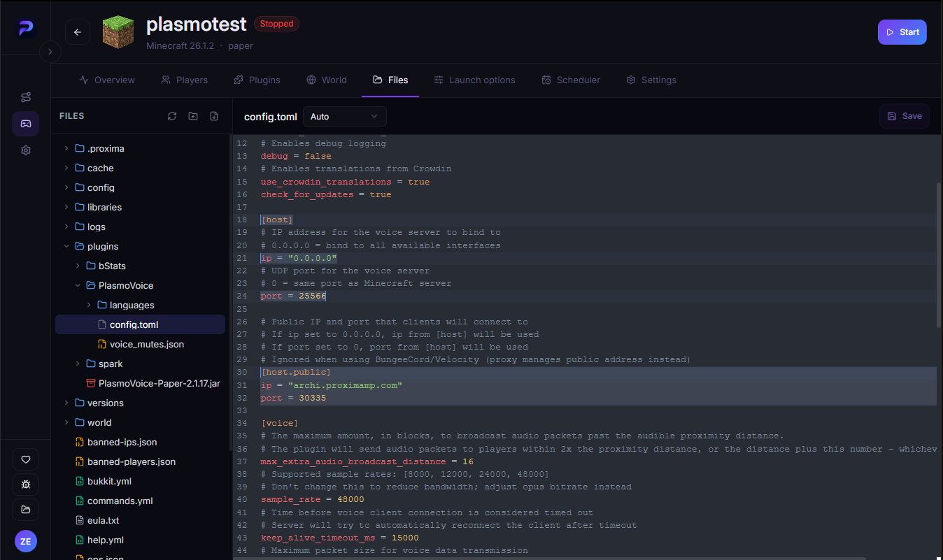Image resolution: width=943 pixels, height=560 pixels.
Task: Click the "port = 25566" line
Action: 293,296
